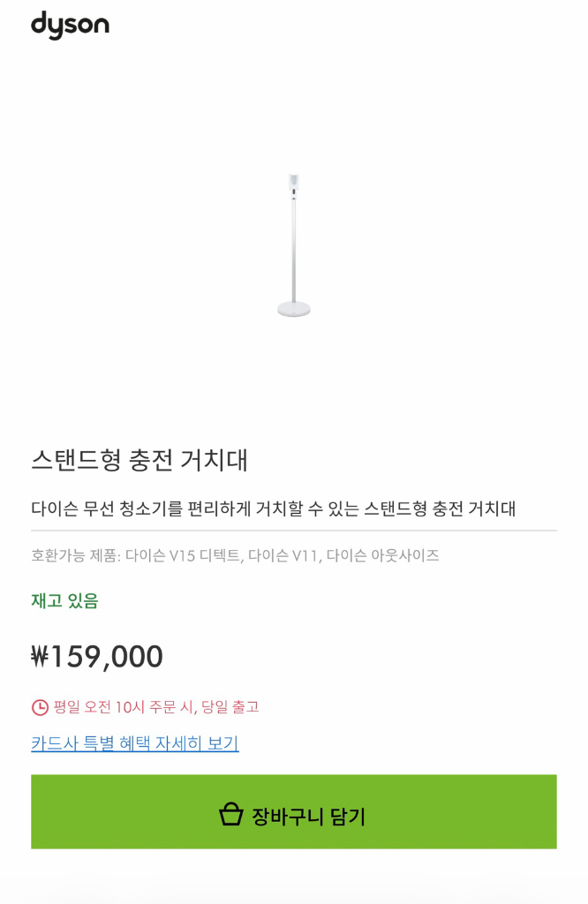Click the 재고 있음 stock status text
588x904 pixels.
(61, 602)
